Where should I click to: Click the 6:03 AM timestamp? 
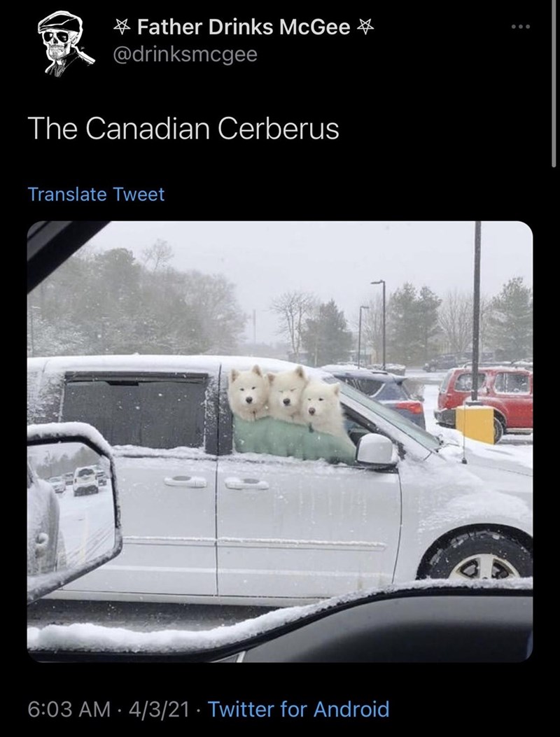(x=69, y=709)
